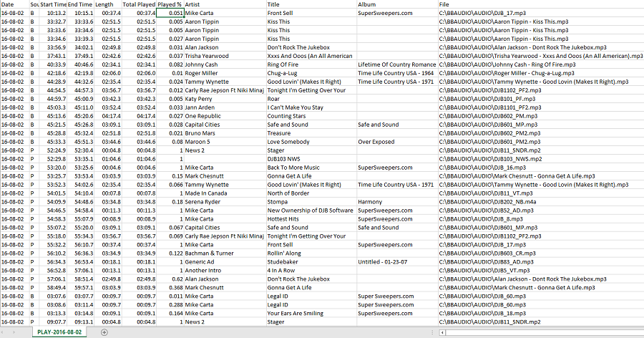This screenshot has width=644, height=338.
Task: Select the Another Intro artist cell
Action: [225, 271]
